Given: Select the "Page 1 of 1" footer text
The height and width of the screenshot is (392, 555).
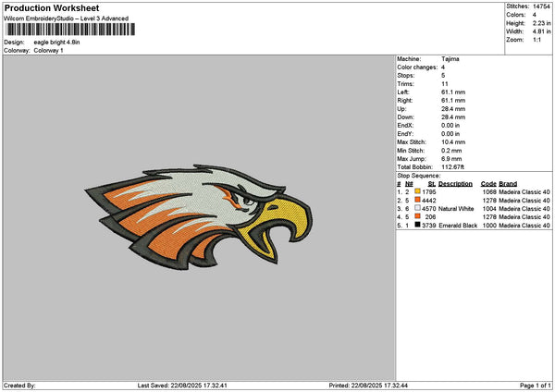Looking at the screenshot, I should (536, 386).
